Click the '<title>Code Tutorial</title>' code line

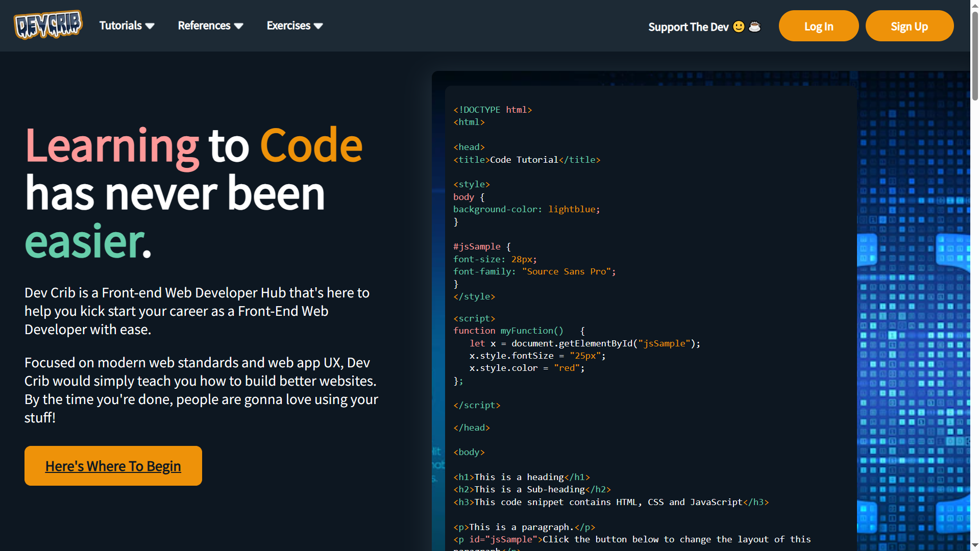527,160
